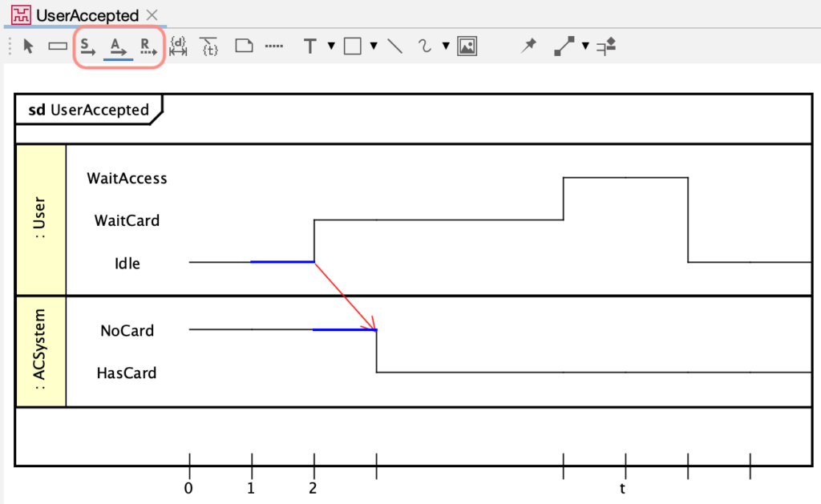This screenshot has height=504, width=821.
Task: Select the Asynchronous Message tool
Action: coord(117,46)
